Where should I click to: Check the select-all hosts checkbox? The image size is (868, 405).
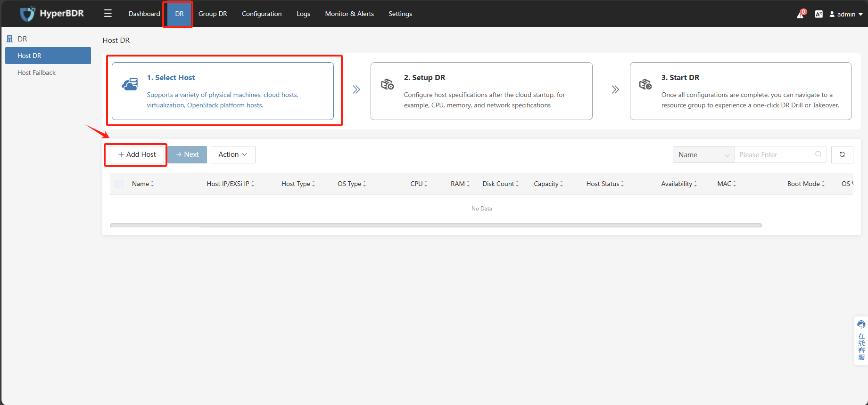coord(119,184)
